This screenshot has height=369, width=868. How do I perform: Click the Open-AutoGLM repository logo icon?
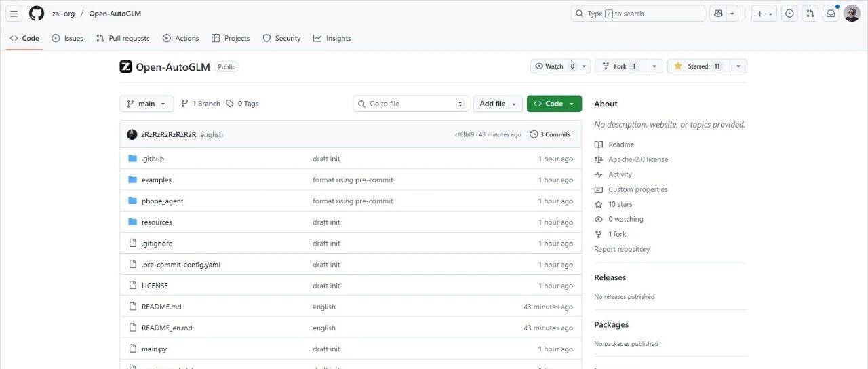point(125,66)
